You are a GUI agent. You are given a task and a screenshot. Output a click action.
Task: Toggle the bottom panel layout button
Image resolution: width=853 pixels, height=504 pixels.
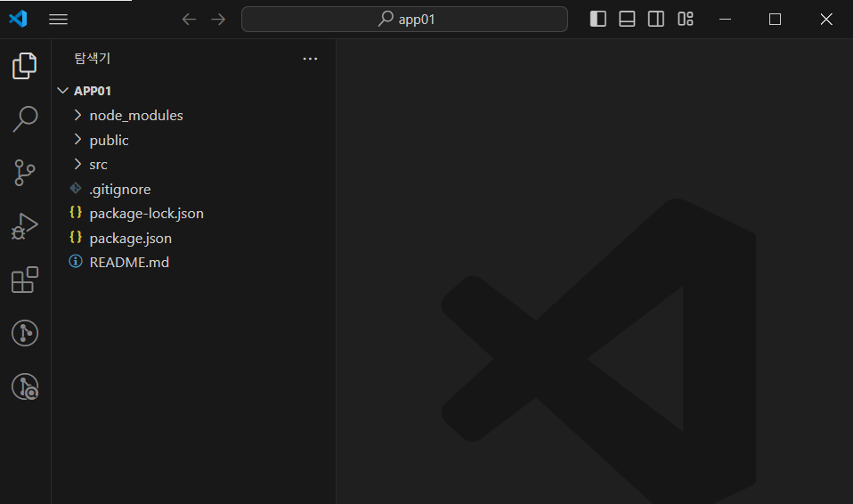[627, 19]
